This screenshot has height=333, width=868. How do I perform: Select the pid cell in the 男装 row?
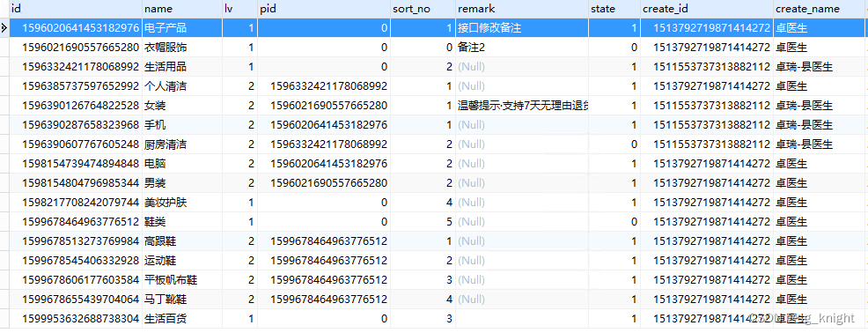coord(324,183)
